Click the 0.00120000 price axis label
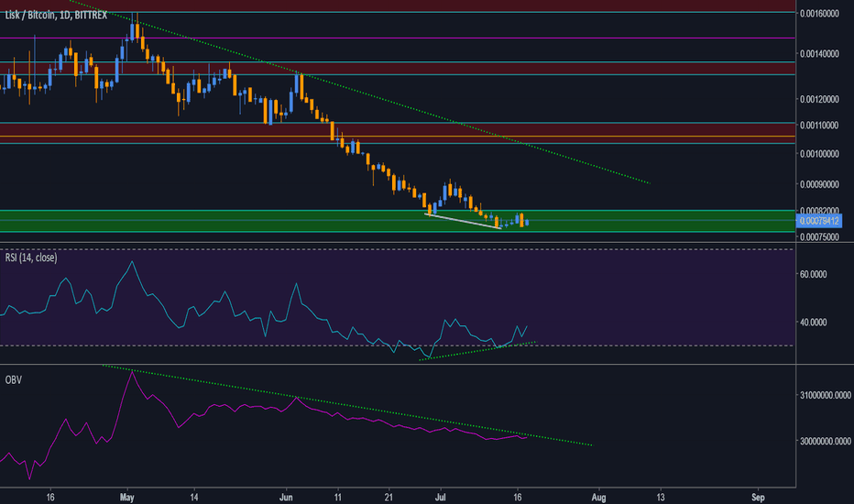The height and width of the screenshot is (504, 854). [819, 99]
